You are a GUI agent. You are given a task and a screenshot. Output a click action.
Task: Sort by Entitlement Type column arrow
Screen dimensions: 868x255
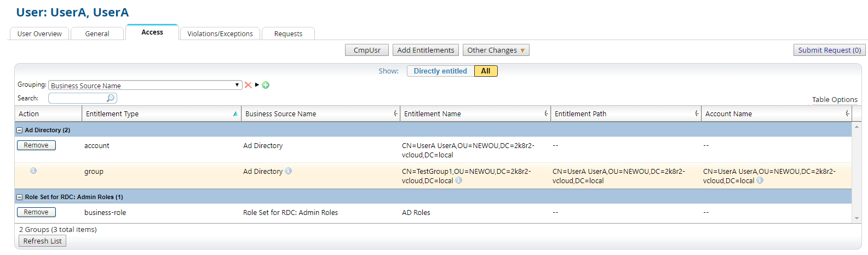coord(235,114)
